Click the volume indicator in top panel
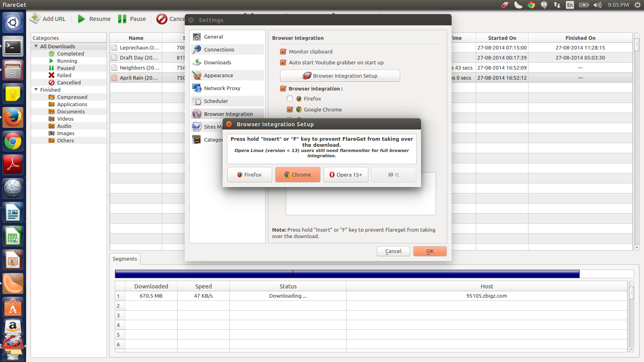Screen dimensions: 644x362 point(597,5)
